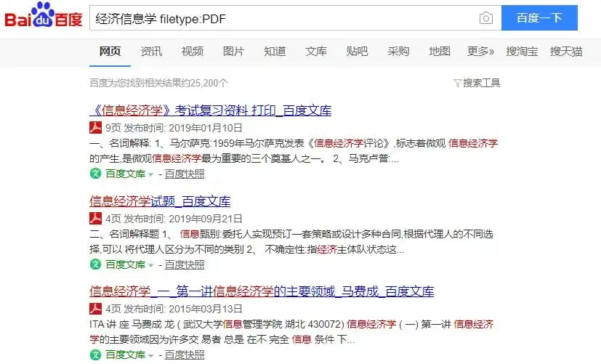Open the 更多» menu in navigation

[x=480, y=51]
